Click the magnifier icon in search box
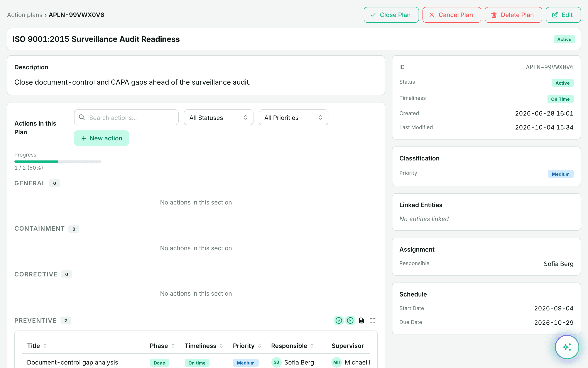This screenshot has height=368, width=588. point(82,118)
